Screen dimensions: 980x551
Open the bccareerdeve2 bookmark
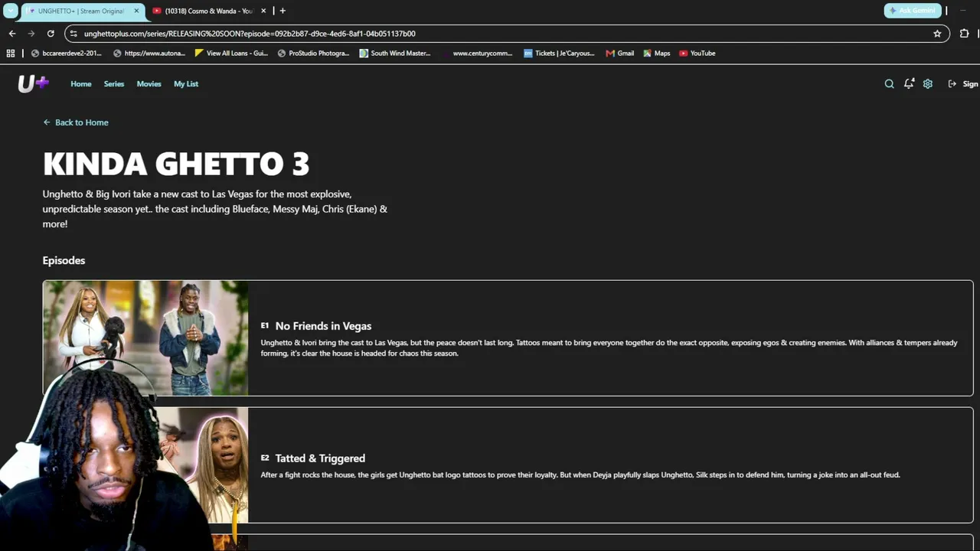(x=67, y=54)
